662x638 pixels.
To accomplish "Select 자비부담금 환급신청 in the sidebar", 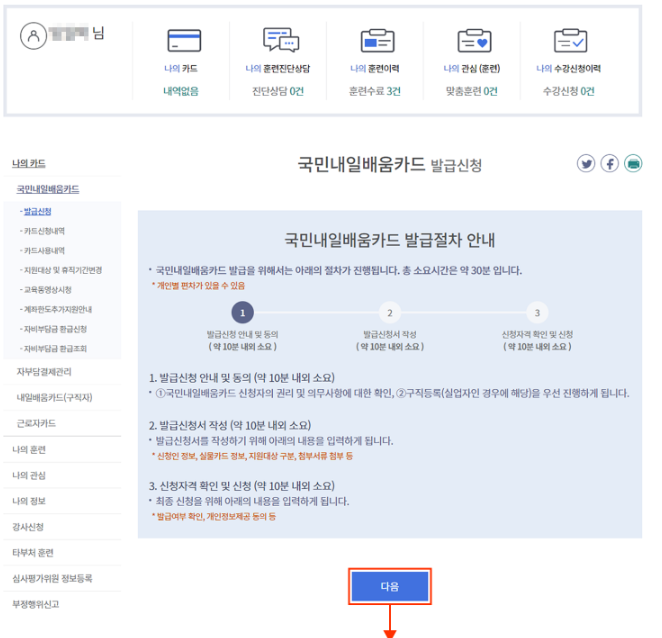I will point(55,329).
